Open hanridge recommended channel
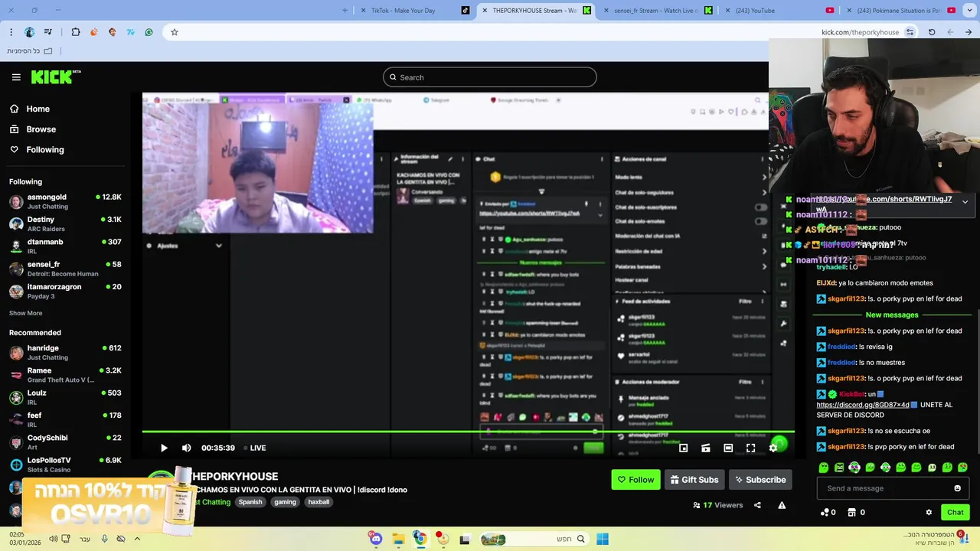 [65, 352]
